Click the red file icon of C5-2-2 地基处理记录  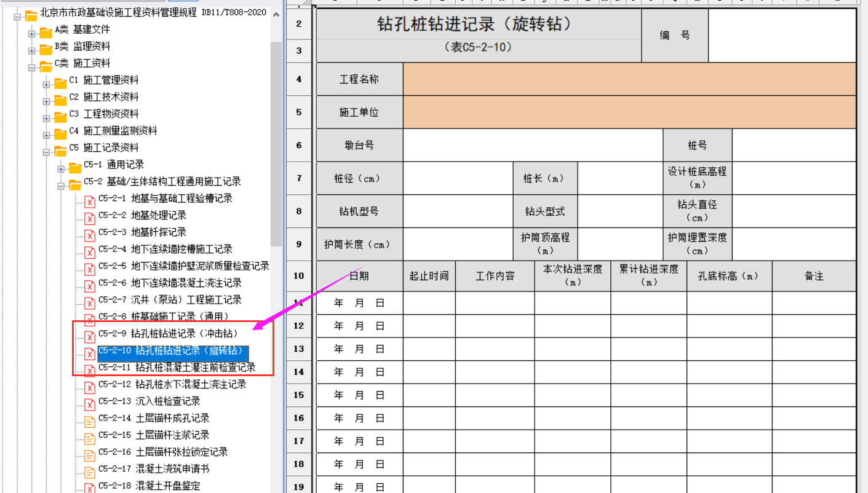pos(89,218)
